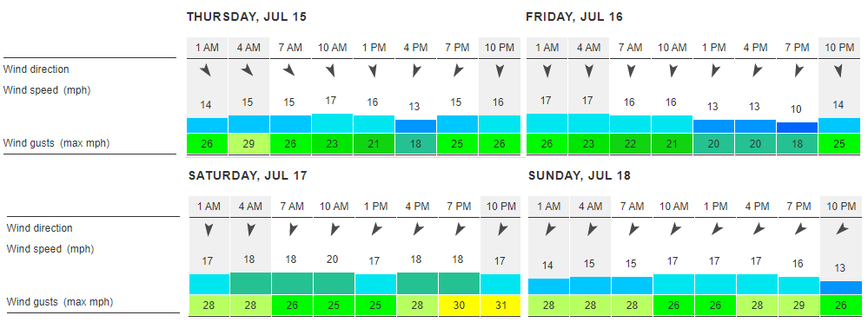
Task: Select Friday 7 PM wind direction arrow
Action: [798, 71]
